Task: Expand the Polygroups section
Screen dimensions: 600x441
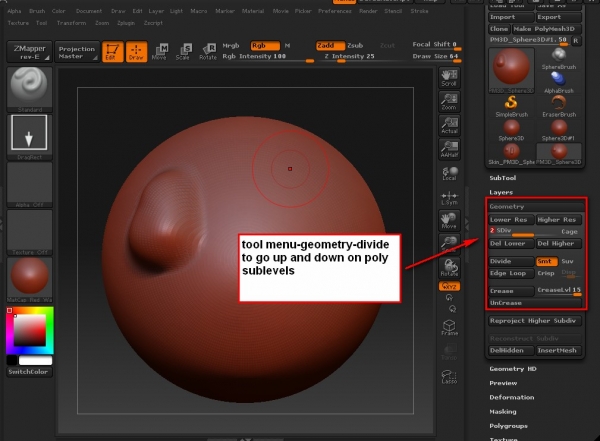Action: [508, 426]
